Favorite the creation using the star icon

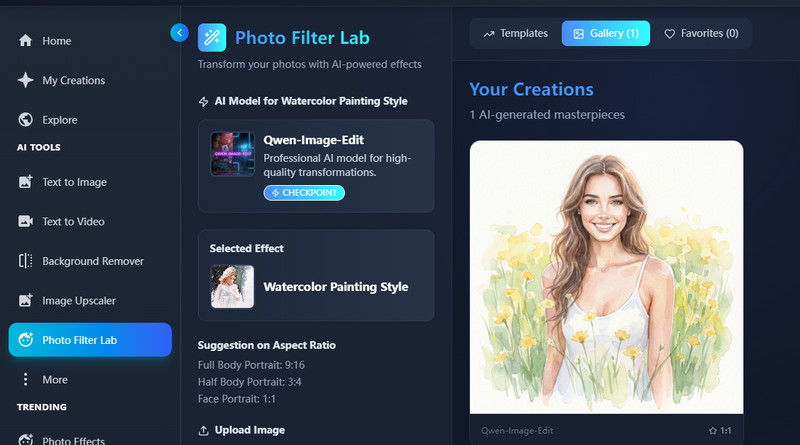(711, 430)
